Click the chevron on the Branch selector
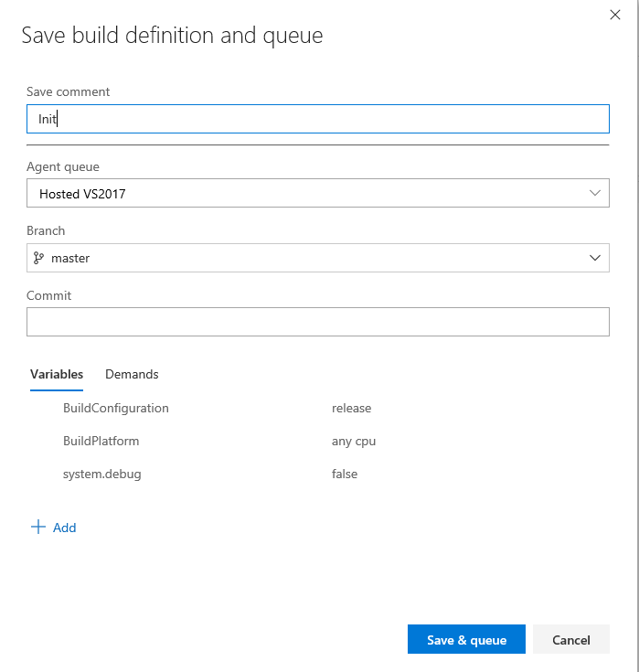Viewport: 639px width, 672px height. [x=595, y=258]
